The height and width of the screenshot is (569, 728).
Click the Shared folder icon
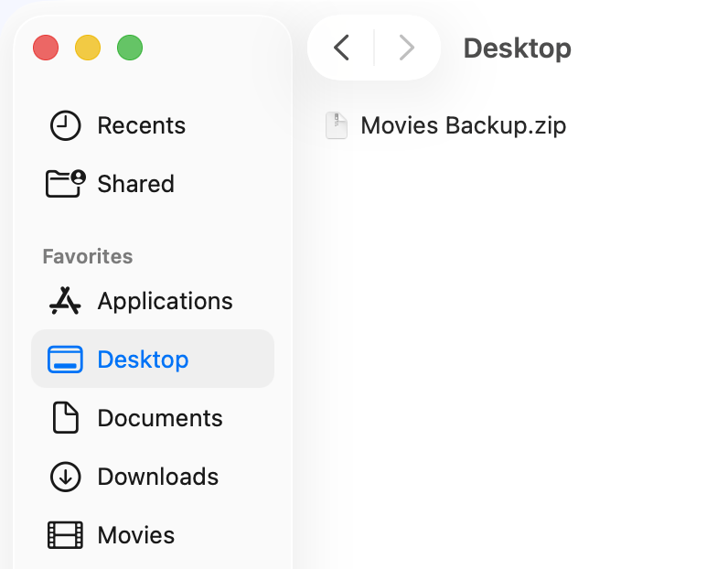pyautogui.click(x=65, y=184)
